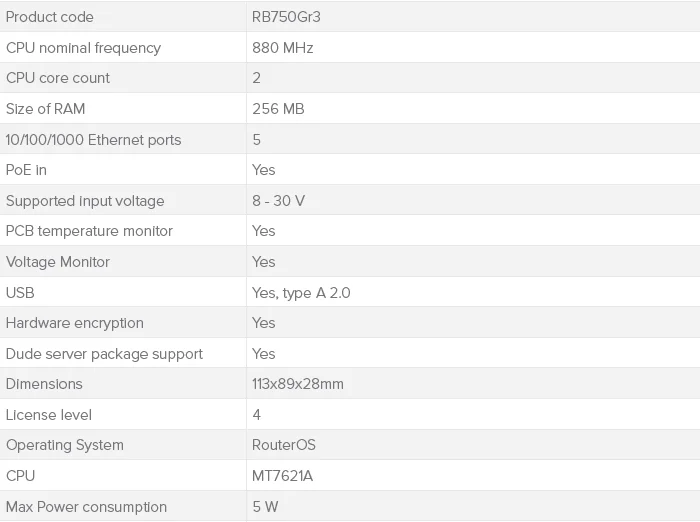Screen dimensions: 700x522
Task: Click the Hardware encryption label
Action: 75,323
